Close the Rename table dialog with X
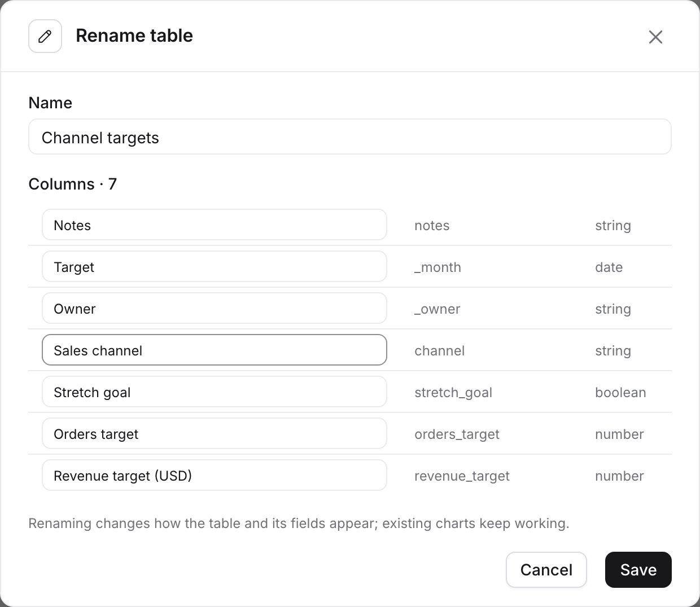Image resolution: width=700 pixels, height=607 pixels. pos(655,37)
